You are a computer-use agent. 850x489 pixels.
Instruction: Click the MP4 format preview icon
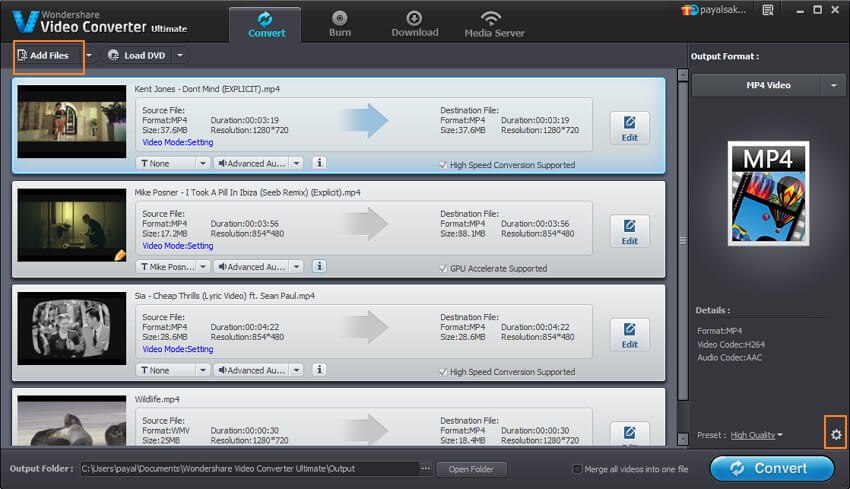[x=768, y=194]
